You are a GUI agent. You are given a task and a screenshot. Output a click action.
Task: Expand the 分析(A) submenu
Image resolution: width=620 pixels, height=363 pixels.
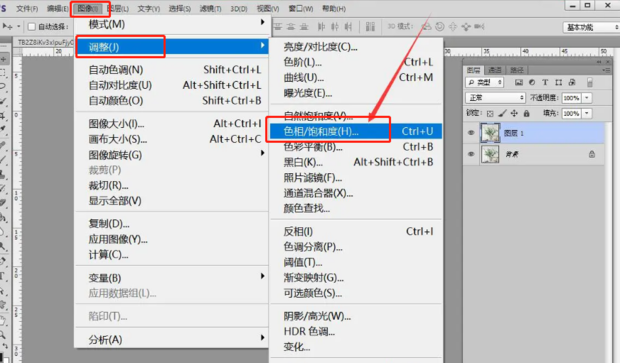click(x=172, y=339)
